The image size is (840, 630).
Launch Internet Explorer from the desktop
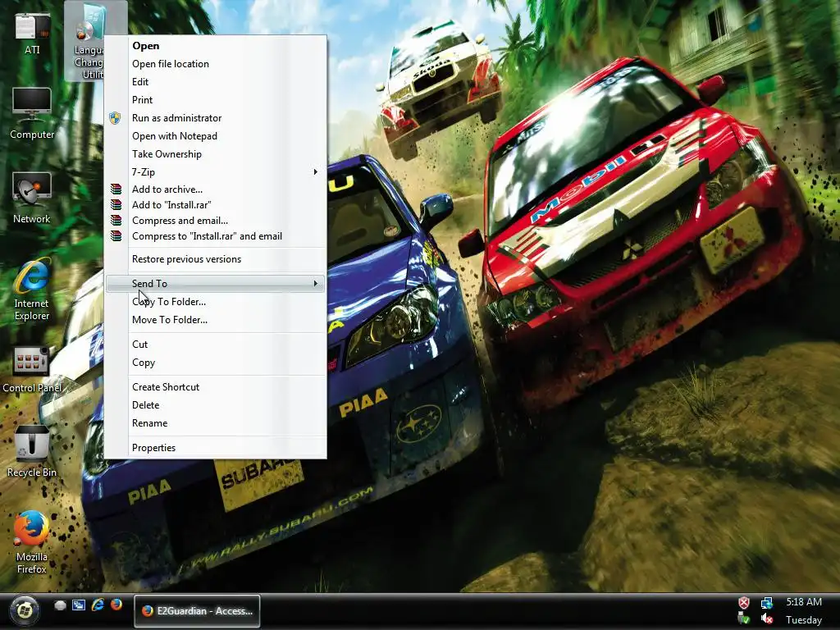(x=32, y=290)
